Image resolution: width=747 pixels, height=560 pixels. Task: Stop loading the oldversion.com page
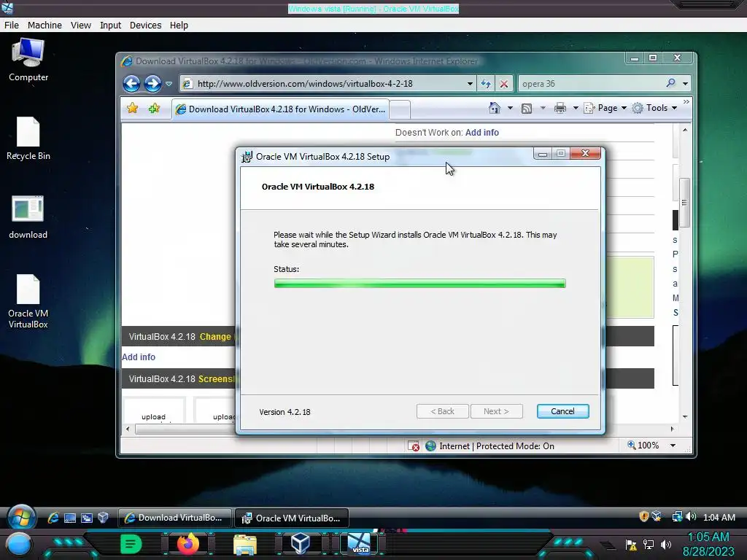coord(503,84)
